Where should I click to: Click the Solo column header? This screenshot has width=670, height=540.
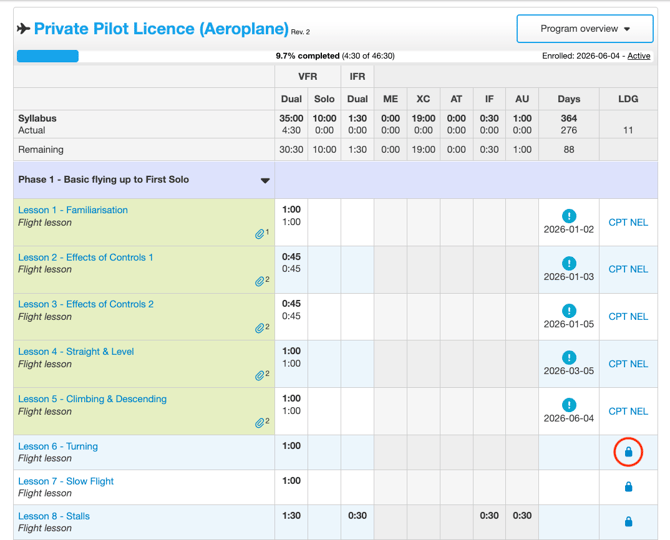pos(324,99)
